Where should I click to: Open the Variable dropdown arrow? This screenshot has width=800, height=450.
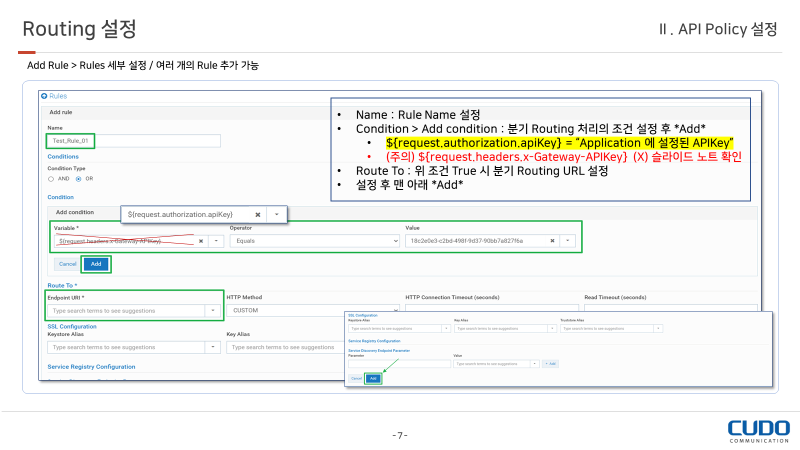[214, 241]
